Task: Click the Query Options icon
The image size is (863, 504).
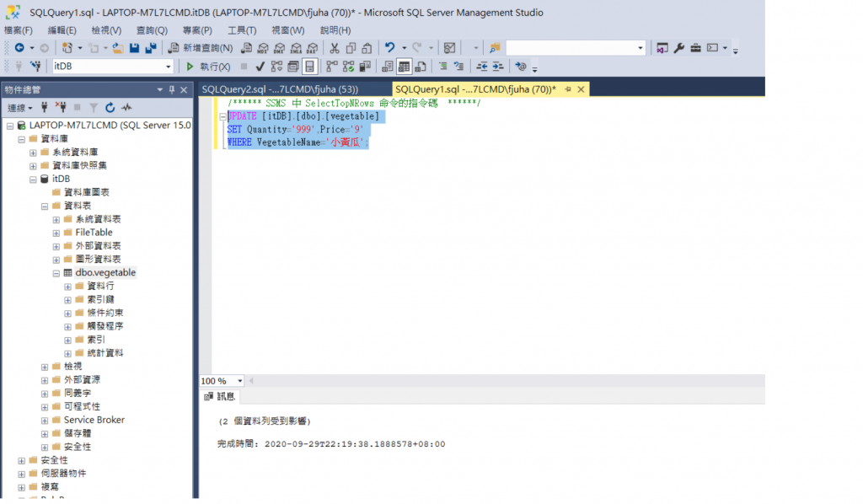Action: coord(293,67)
